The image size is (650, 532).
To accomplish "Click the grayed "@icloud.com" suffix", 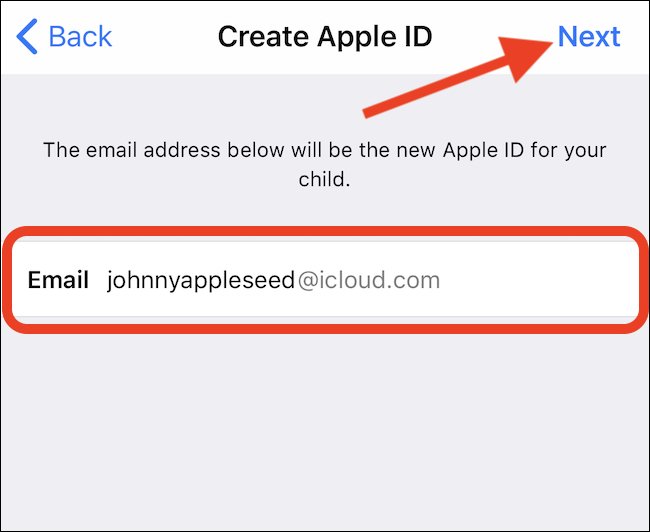I will click(369, 280).
